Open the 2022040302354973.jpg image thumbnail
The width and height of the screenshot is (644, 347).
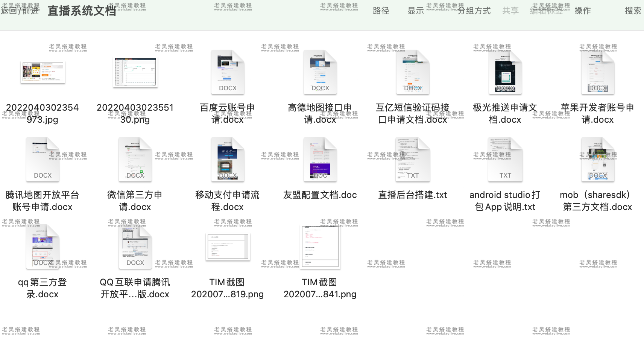[x=43, y=72]
